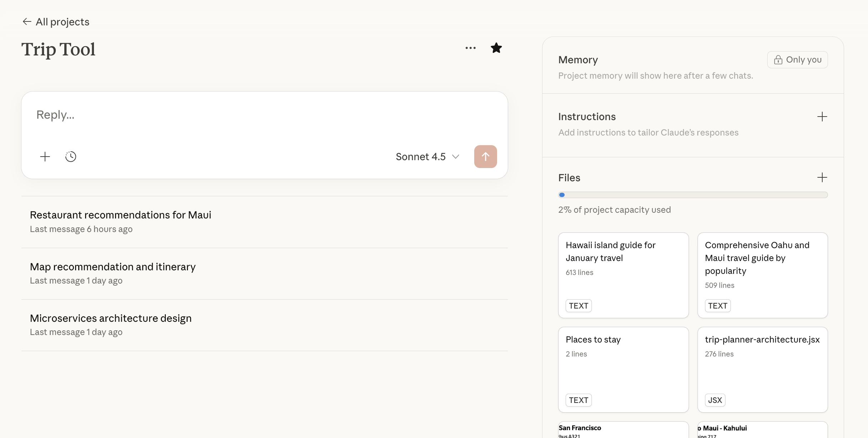Screen dimensions: 868x438
Task: Open the Sonnet 4.5 model dropdown
Action: (x=427, y=157)
